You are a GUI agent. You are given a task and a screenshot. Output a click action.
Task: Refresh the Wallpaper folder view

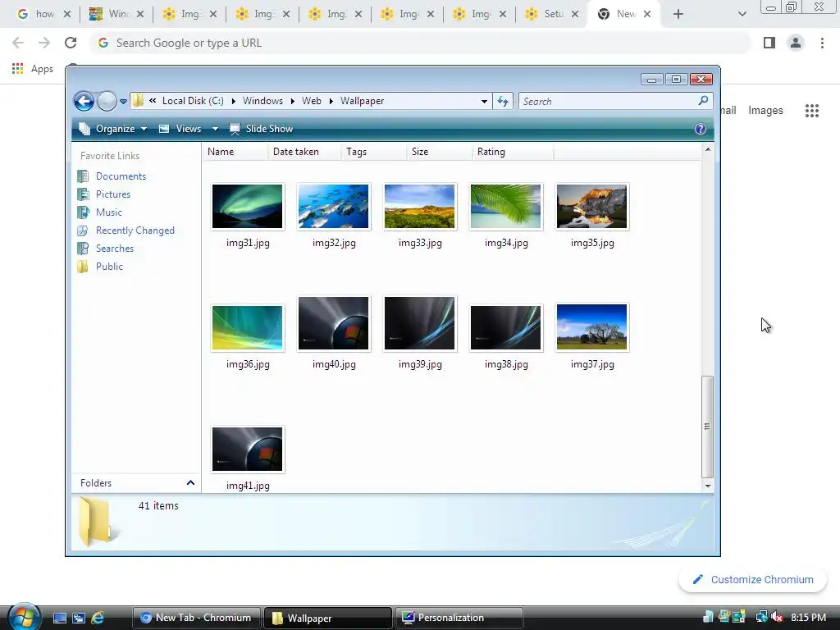503,101
